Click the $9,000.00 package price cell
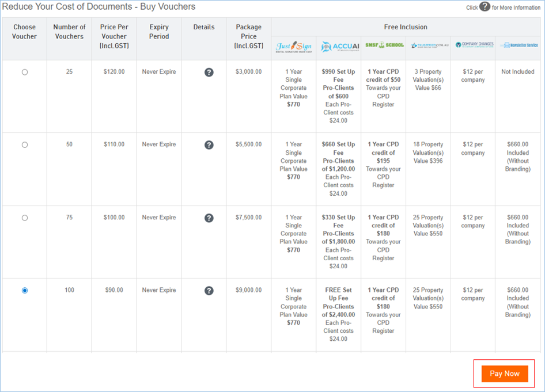Image resolution: width=545 pixels, height=392 pixels. 249,291
